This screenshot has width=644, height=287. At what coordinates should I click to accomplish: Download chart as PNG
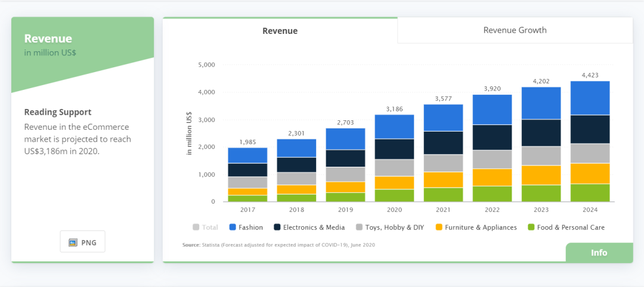tap(82, 242)
